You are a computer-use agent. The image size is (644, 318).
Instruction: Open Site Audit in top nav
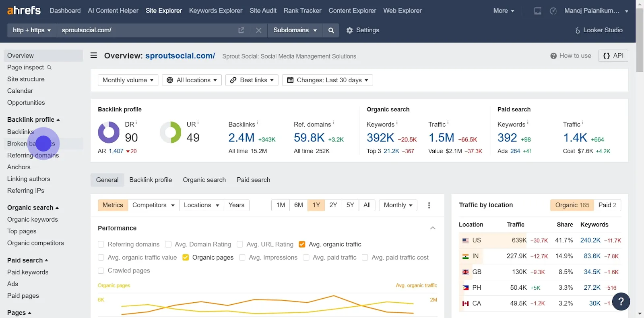click(263, 11)
